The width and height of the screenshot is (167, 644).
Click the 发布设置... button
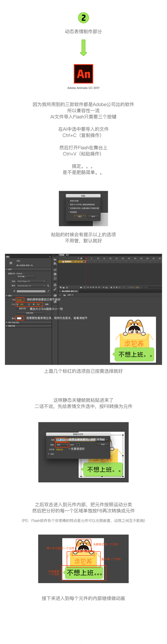[26, 277]
